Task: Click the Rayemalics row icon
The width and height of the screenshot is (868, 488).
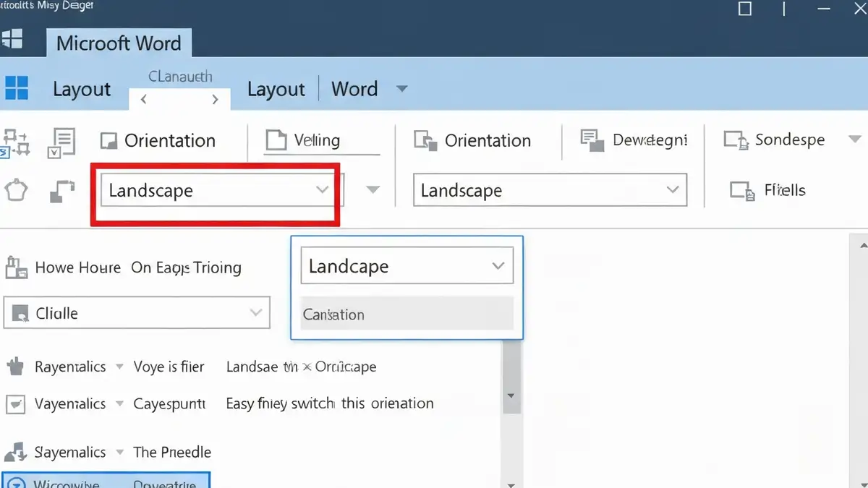Action: (16, 367)
